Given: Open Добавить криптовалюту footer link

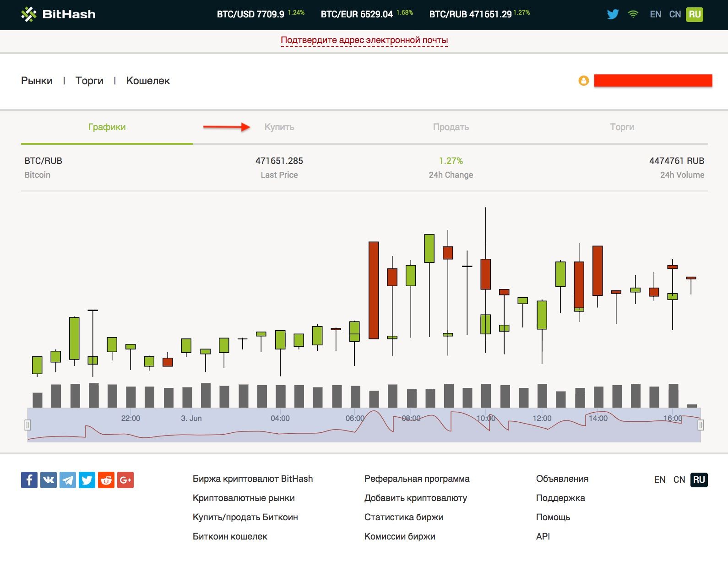Looking at the screenshot, I should (416, 498).
